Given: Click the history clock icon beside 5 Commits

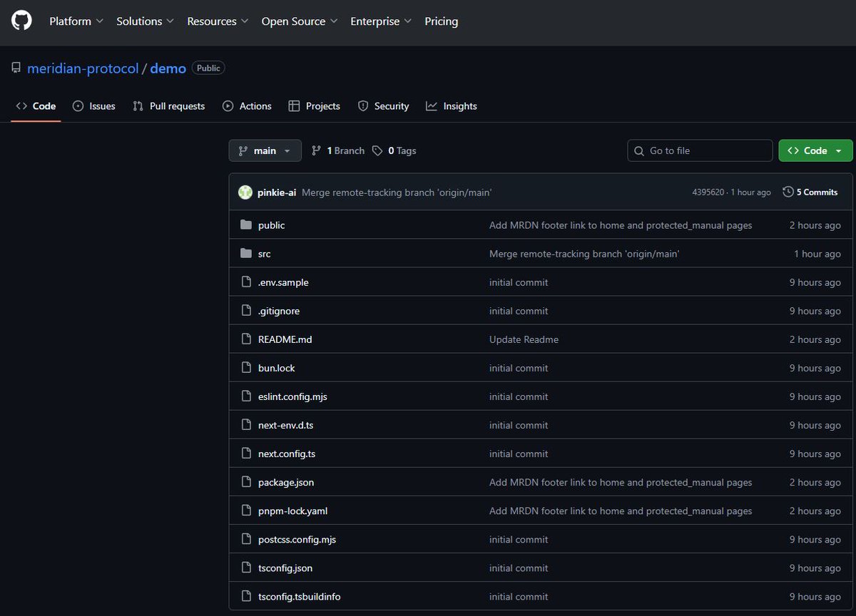Looking at the screenshot, I should pos(788,191).
